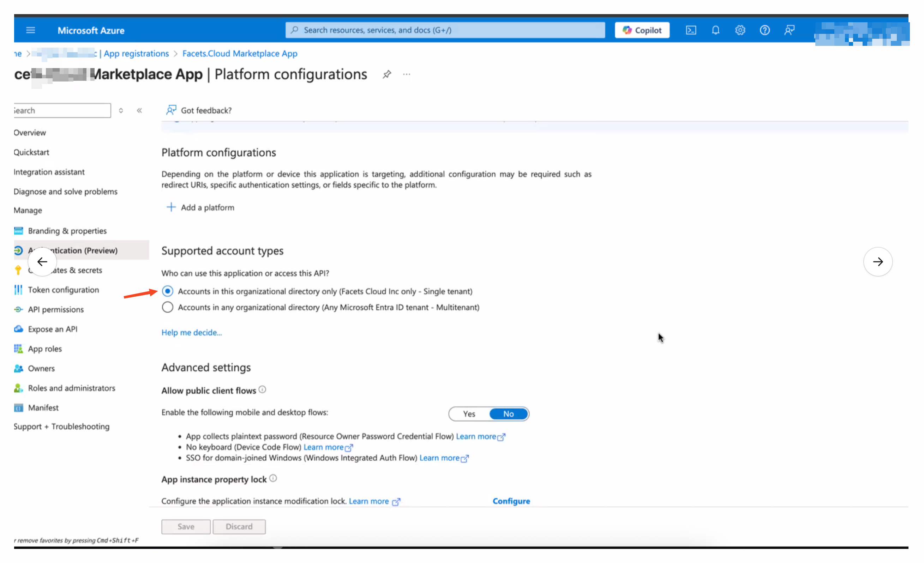Viewport: 924px width, 563px height.
Task: Open the notifications bell
Action: point(715,30)
